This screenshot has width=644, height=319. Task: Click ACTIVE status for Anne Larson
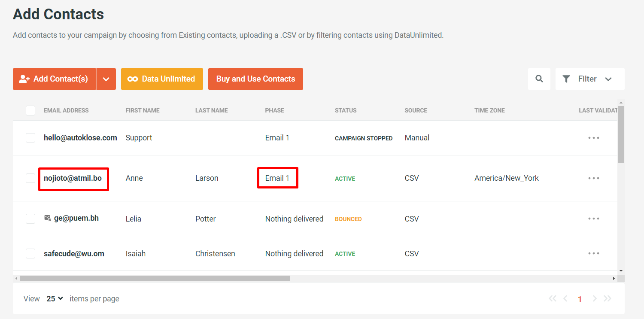345,179
